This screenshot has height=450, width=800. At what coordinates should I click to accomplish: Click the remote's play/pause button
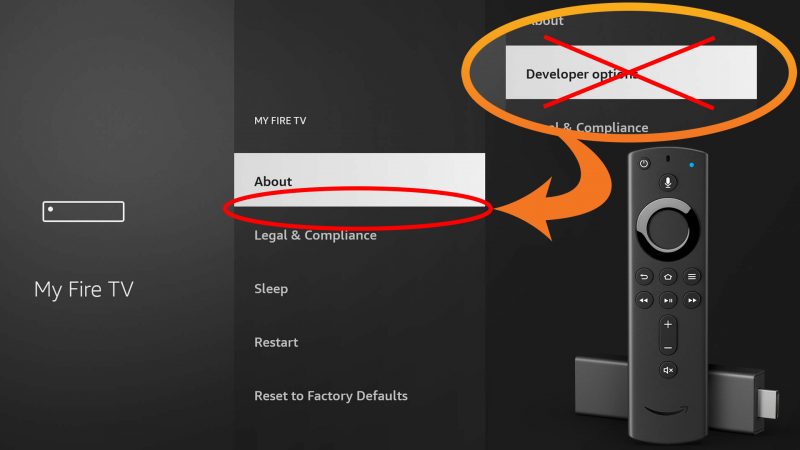pos(668,300)
